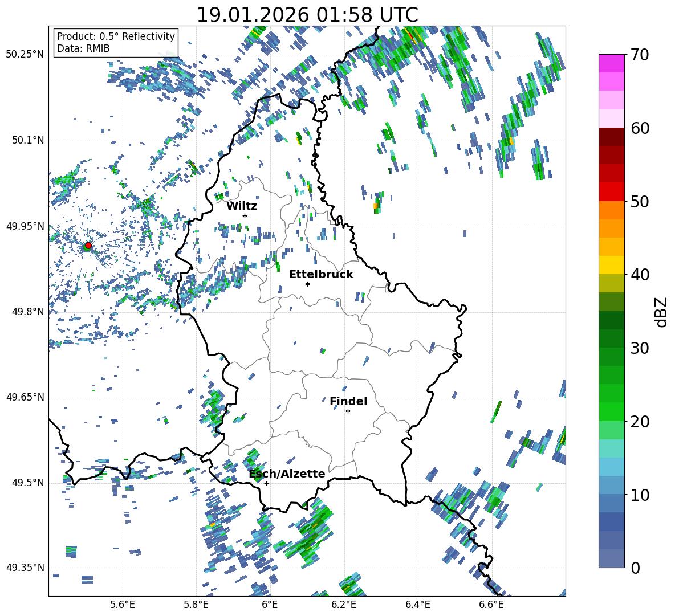
Task: Pick the yellow colorbar segment above 40
Action: (611, 266)
